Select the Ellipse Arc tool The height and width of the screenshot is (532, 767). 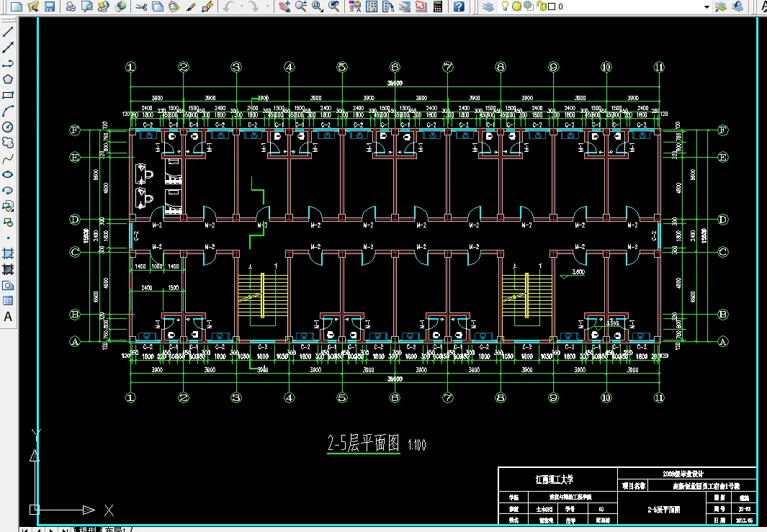8,190
